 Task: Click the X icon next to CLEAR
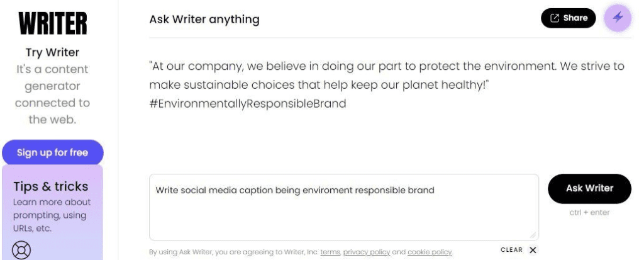533,250
